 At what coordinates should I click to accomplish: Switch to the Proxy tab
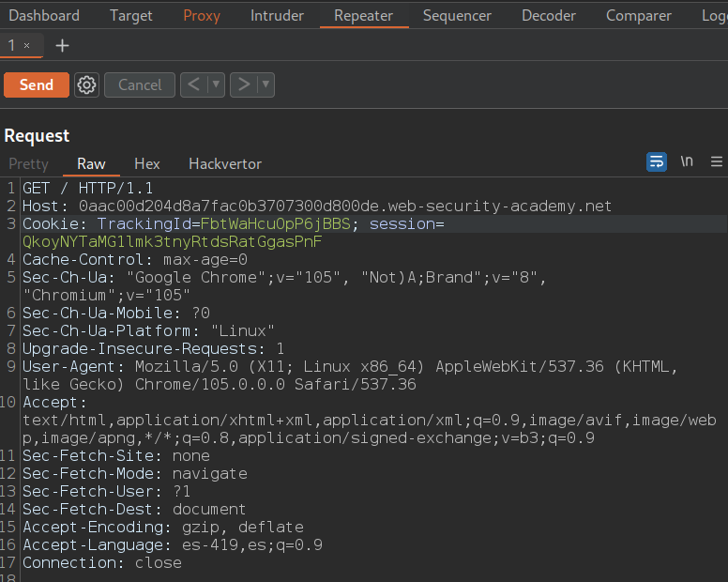click(x=202, y=15)
